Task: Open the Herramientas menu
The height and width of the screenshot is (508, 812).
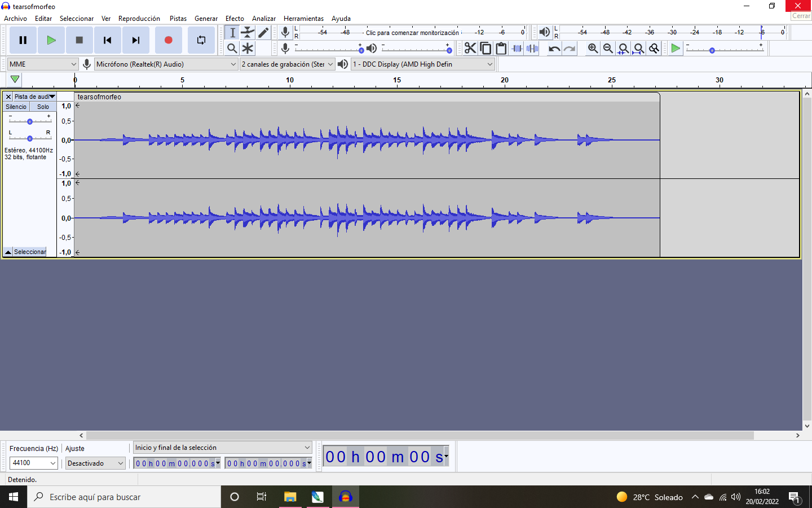Action: 303,19
